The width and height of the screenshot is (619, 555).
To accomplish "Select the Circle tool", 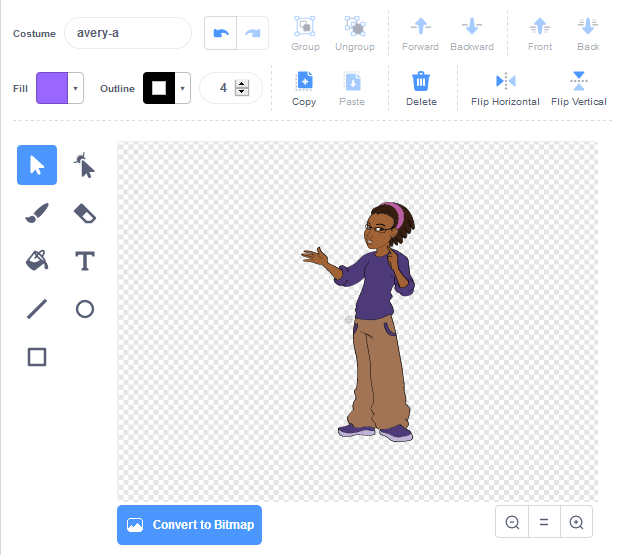I will (85, 309).
